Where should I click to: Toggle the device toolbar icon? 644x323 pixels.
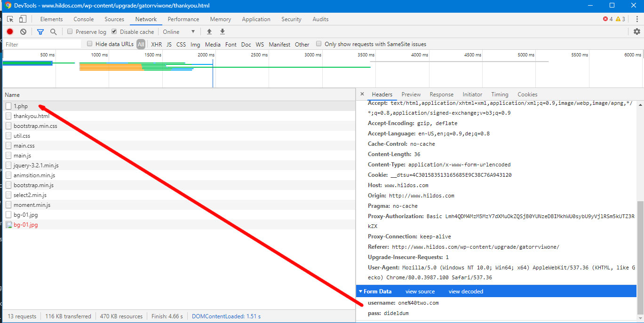(x=23, y=19)
